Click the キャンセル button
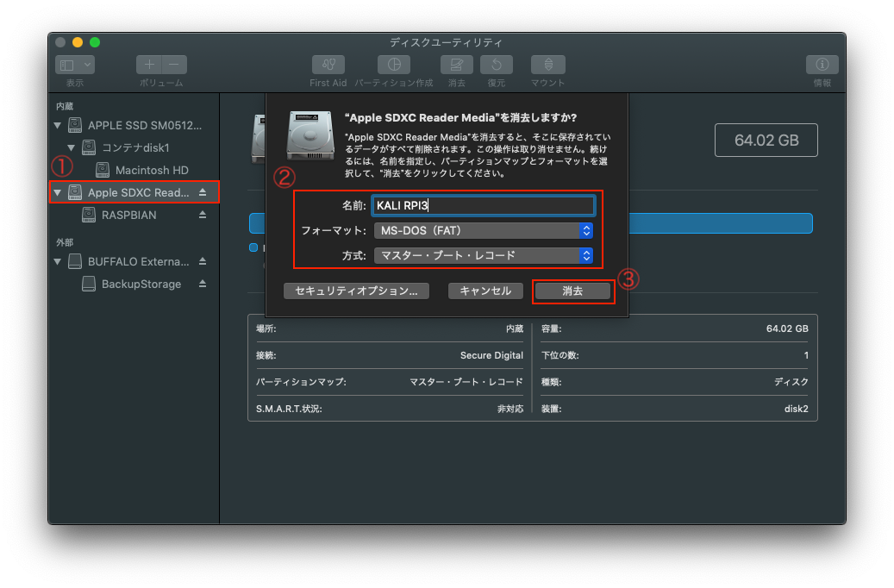 click(485, 291)
